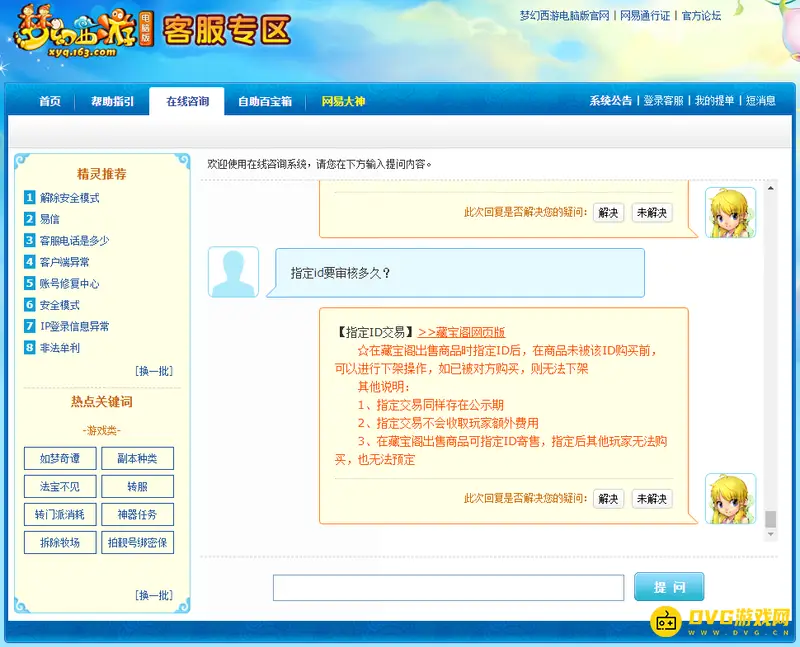This screenshot has height=647, width=800.
Task: Click the 拍靓号绑密保 keyword button
Action: tap(137, 542)
